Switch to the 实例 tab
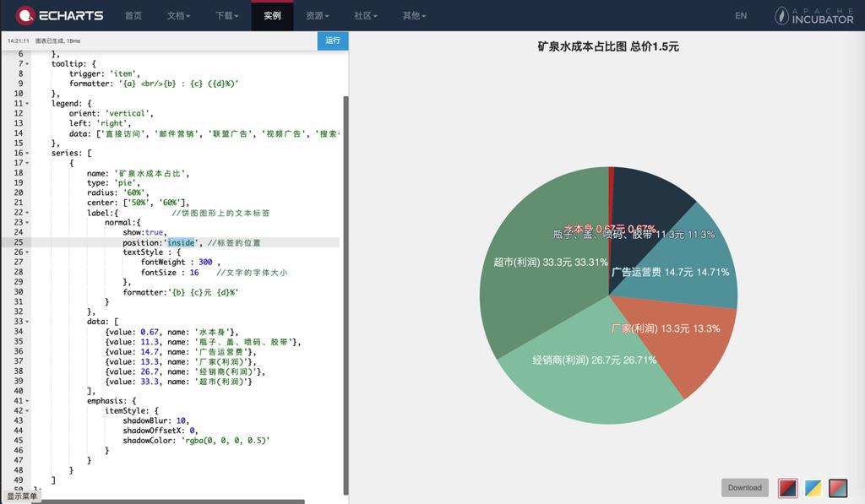This screenshot has width=865, height=504. pyautogui.click(x=272, y=15)
